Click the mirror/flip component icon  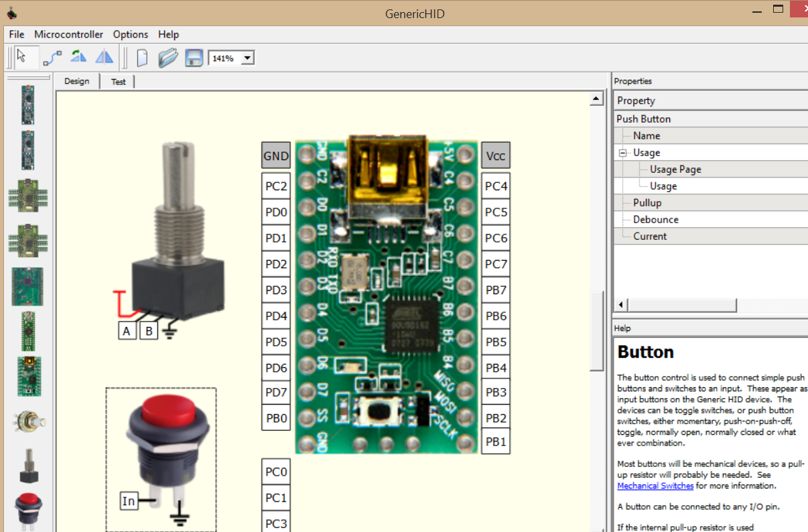click(104, 58)
